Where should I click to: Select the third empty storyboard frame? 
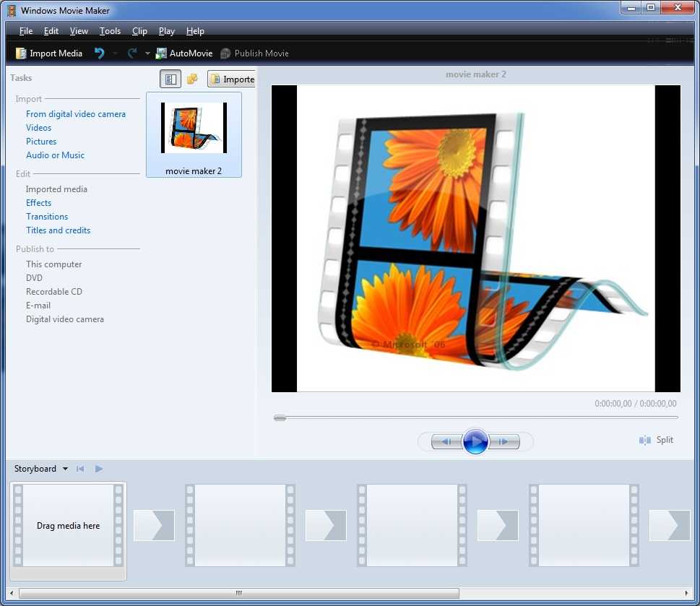coord(412,526)
